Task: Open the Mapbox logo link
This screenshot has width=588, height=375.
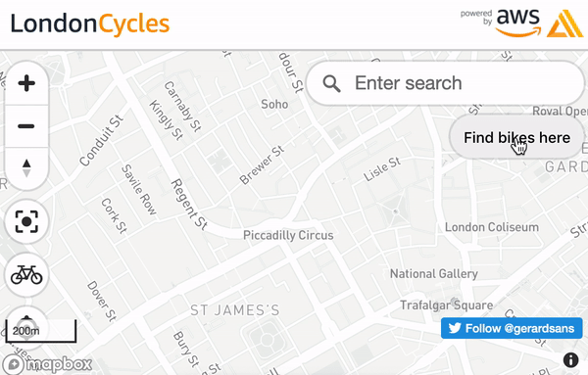Action: [x=47, y=364]
